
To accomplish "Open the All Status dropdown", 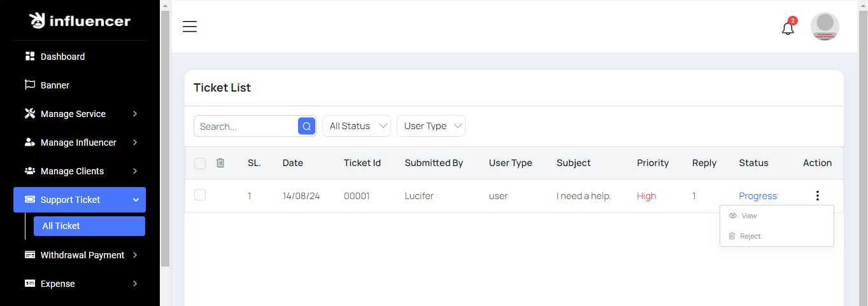I will pyautogui.click(x=356, y=126).
